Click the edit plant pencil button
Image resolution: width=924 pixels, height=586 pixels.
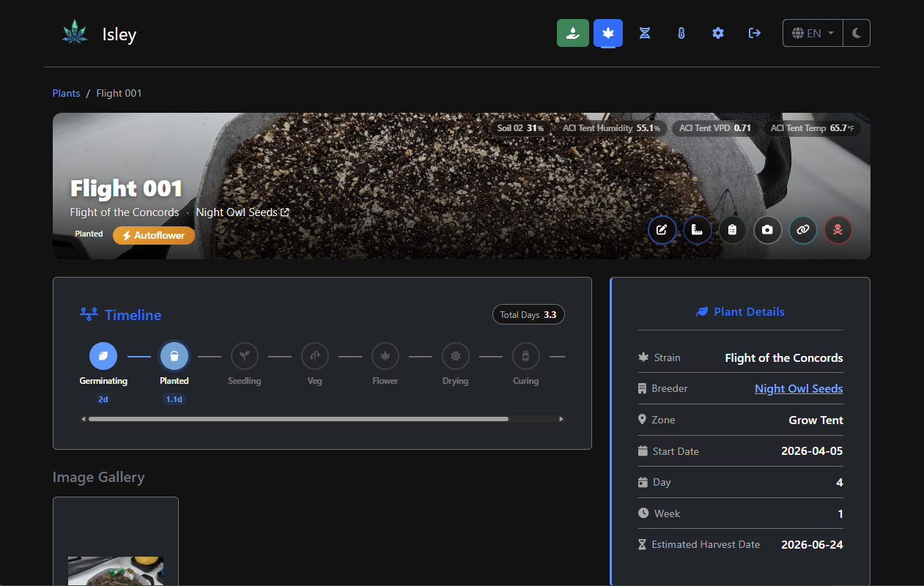[662, 230]
